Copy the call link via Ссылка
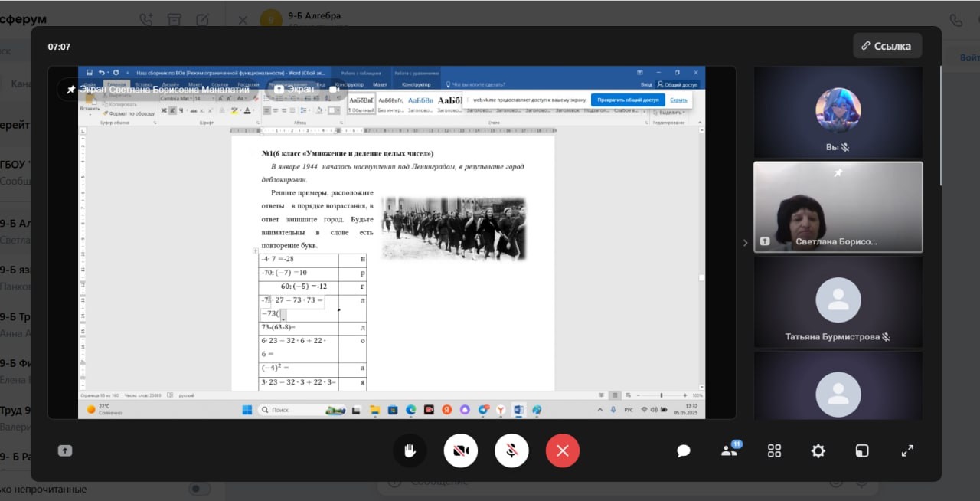This screenshot has height=501, width=980. coord(887,46)
